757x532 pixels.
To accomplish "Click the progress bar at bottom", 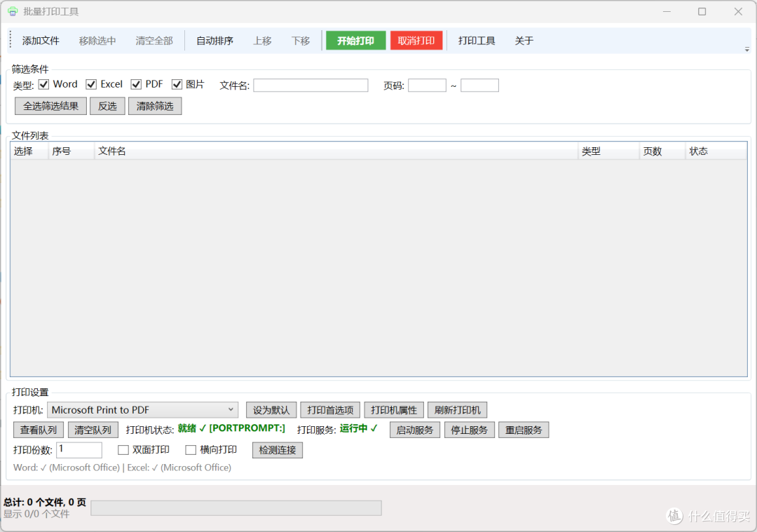I will coord(236,508).
